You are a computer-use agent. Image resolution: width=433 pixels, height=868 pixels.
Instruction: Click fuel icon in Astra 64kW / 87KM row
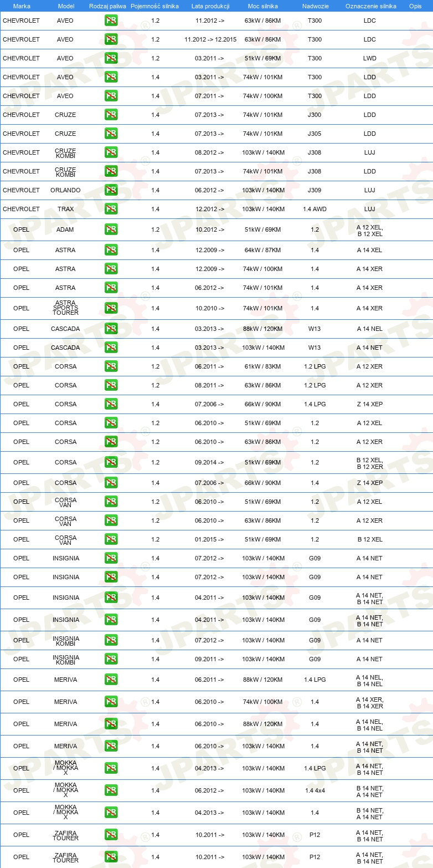(111, 250)
